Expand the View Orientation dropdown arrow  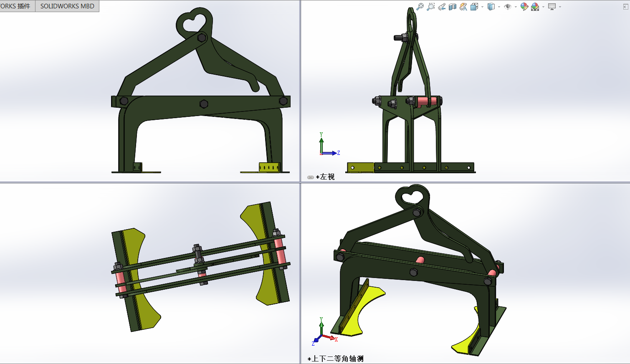483,7
